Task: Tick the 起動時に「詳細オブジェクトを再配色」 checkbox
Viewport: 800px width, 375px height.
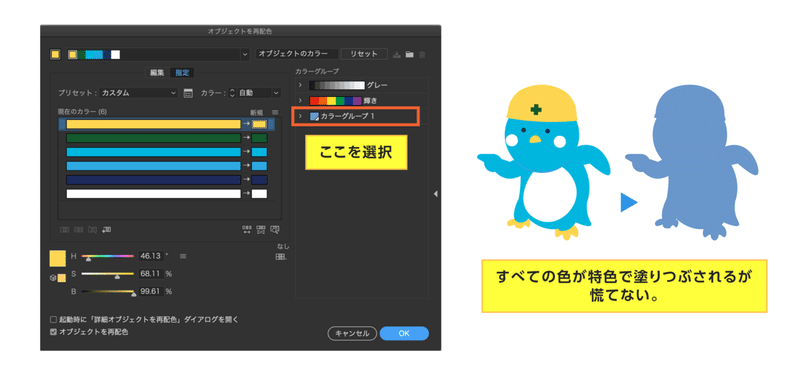Action: (53, 320)
